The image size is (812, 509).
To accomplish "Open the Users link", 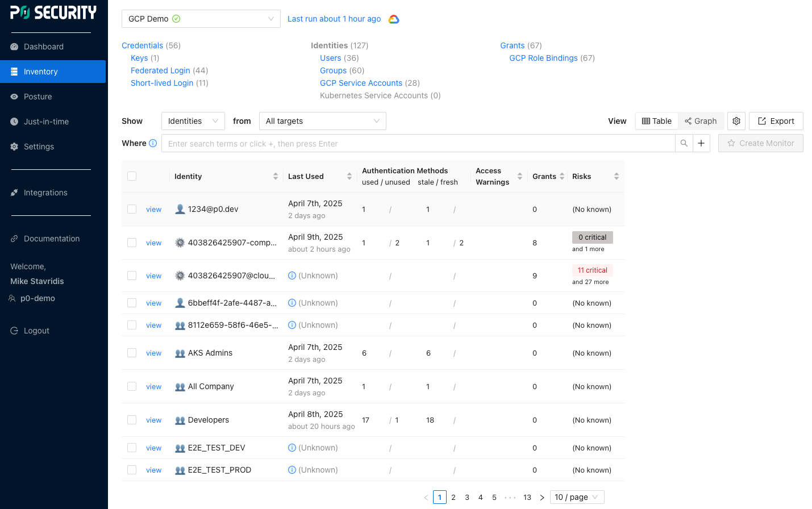I will (x=331, y=58).
